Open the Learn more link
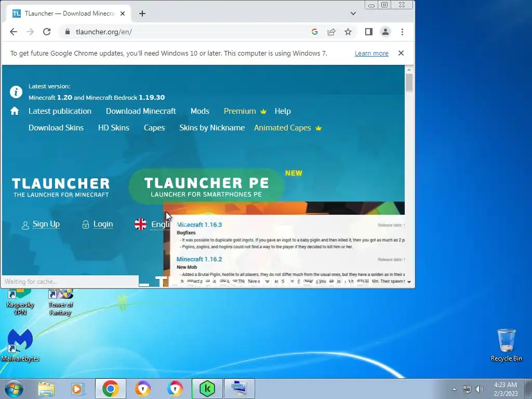This screenshot has height=399, width=532. [x=371, y=54]
